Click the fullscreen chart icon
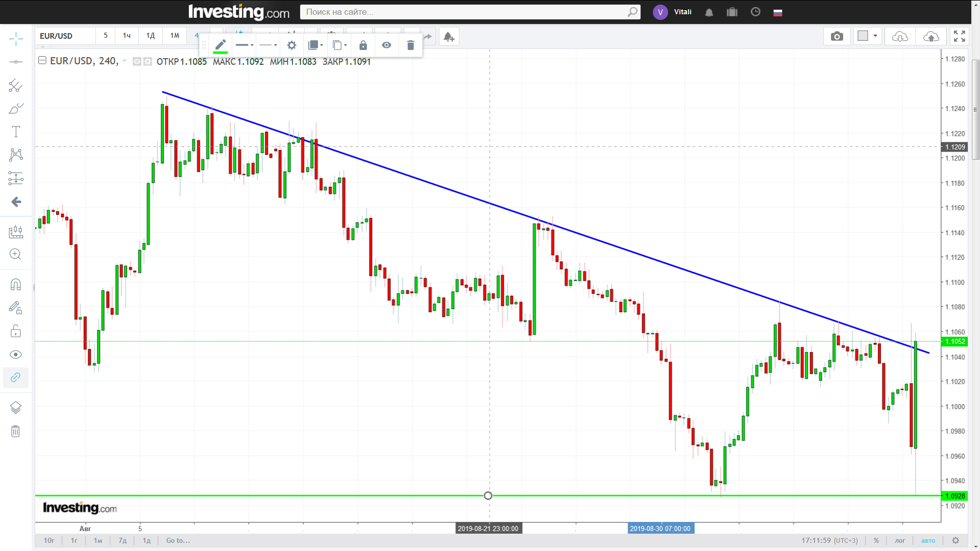980x551 pixels. (x=959, y=36)
